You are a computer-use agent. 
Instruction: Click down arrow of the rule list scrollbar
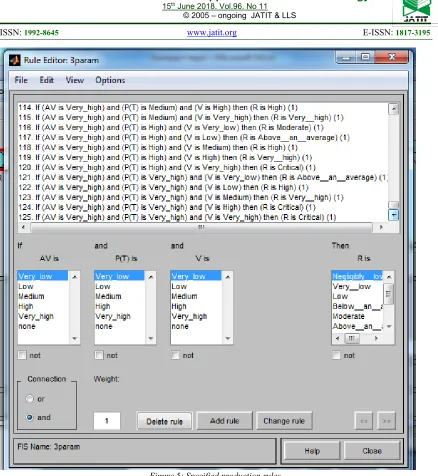pyautogui.click(x=394, y=215)
